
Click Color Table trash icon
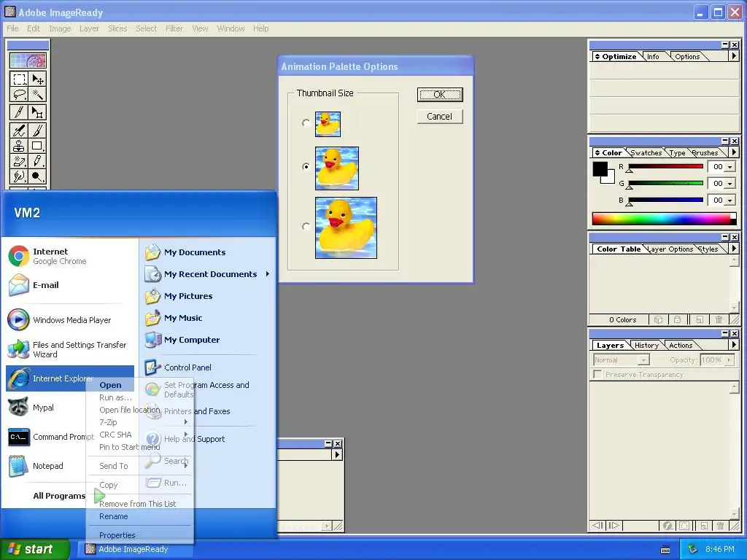coord(719,319)
